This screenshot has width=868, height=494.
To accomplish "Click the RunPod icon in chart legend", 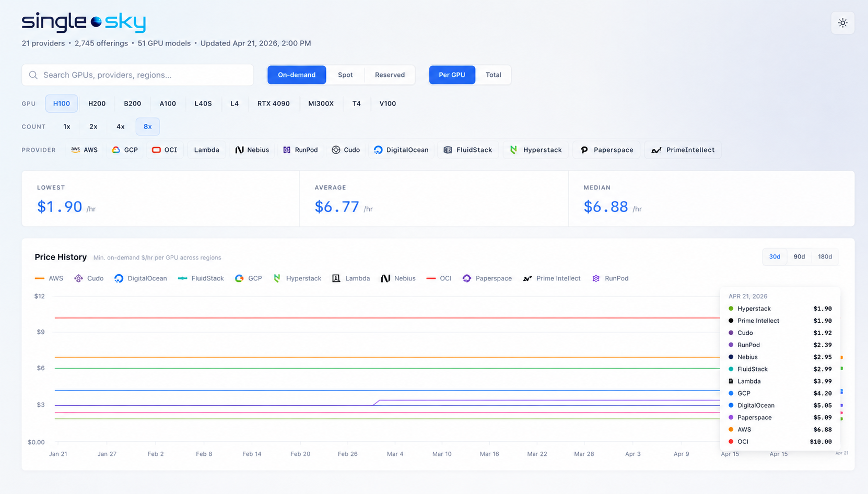I will pyautogui.click(x=596, y=278).
